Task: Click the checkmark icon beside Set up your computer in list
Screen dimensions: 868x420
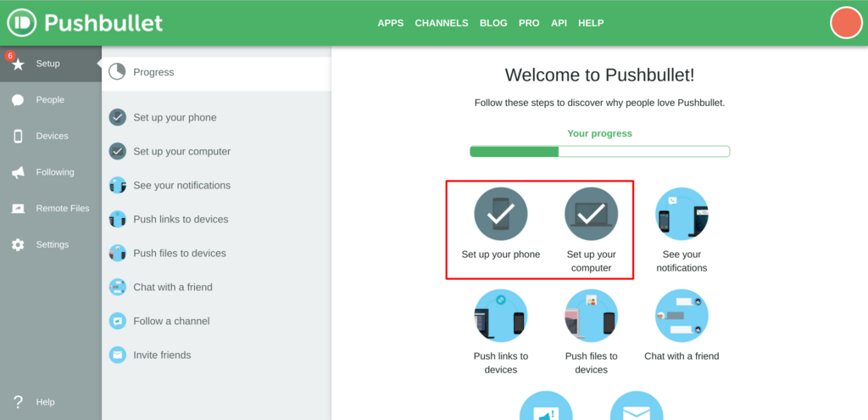Action: coord(117,151)
